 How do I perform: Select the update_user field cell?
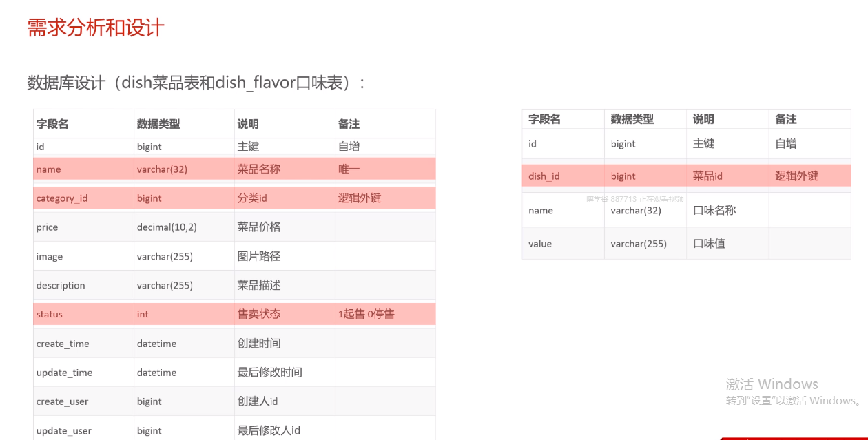pyautogui.click(x=64, y=430)
